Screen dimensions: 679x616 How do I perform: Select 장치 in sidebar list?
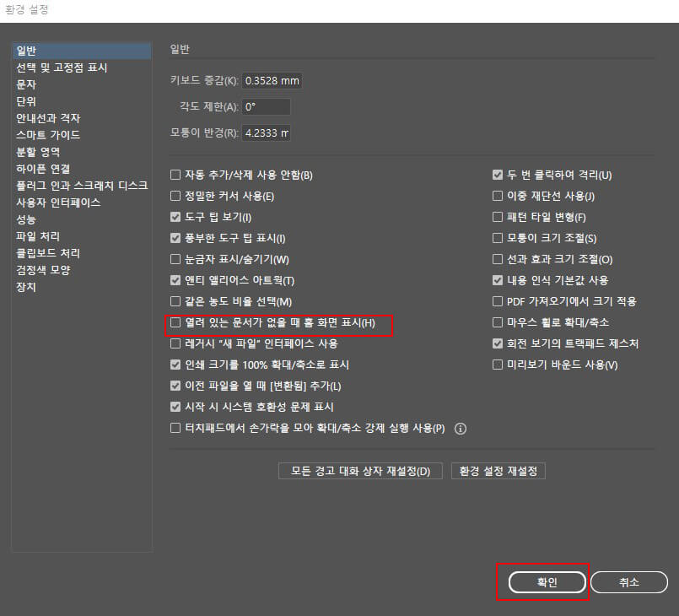(82, 287)
